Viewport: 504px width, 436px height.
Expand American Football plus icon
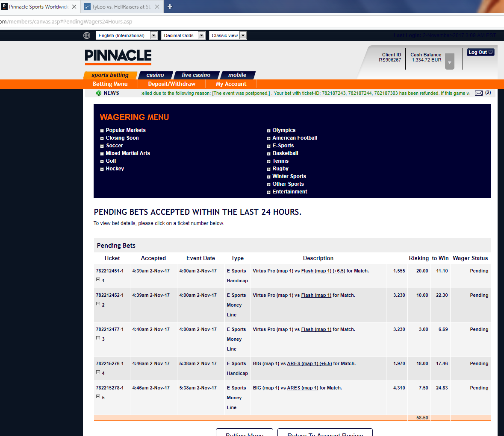pos(268,138)
